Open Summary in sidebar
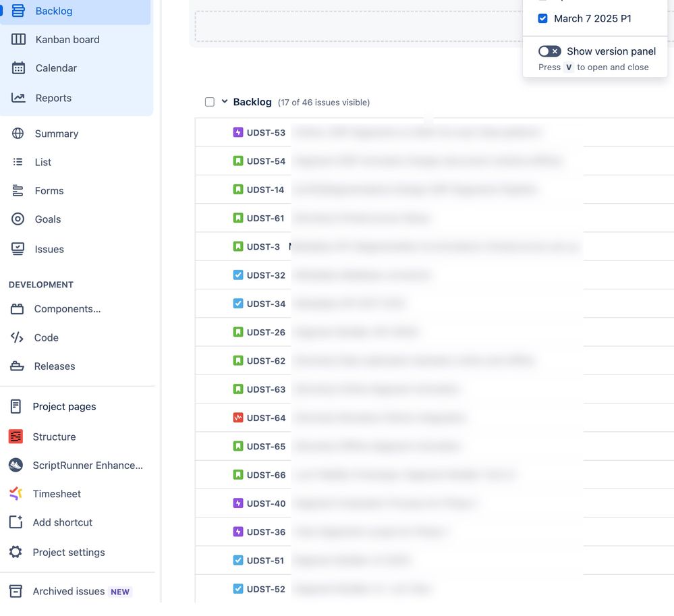 click(57, 134)
